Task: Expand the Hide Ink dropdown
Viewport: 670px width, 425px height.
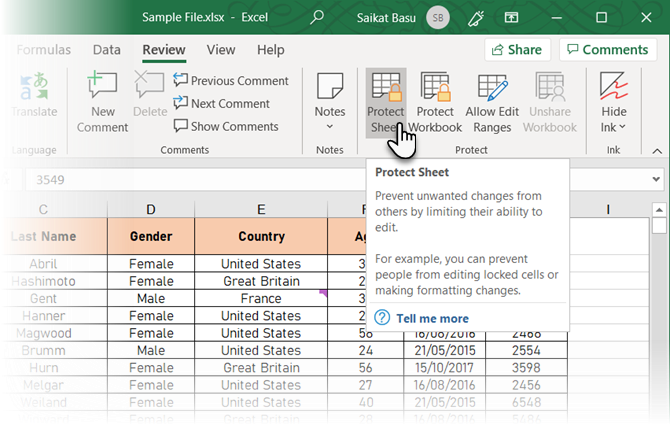Action: (x=614, y=126)
